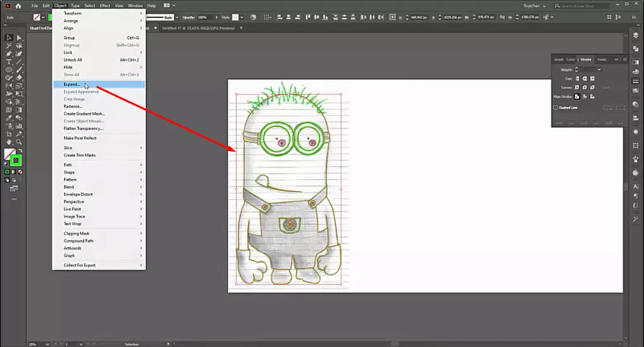Close the Untitled-1 document tab
Viewport: 644px width, 347px height.
[x=241, y=28]
